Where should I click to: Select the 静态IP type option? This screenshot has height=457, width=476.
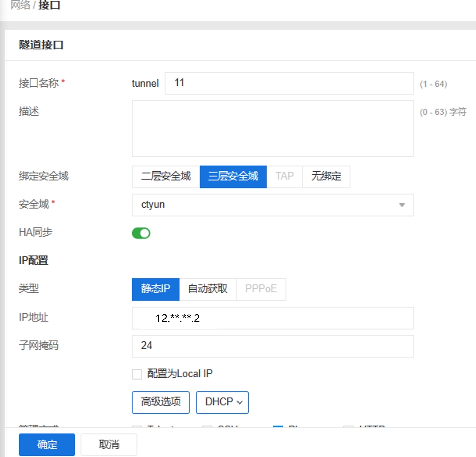155,289
